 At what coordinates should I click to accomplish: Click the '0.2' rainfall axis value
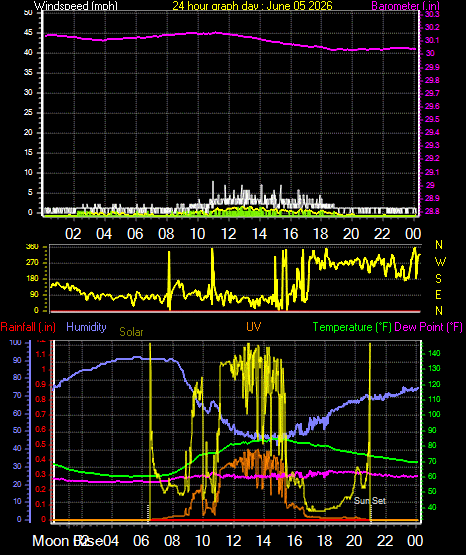click(40, 489)
